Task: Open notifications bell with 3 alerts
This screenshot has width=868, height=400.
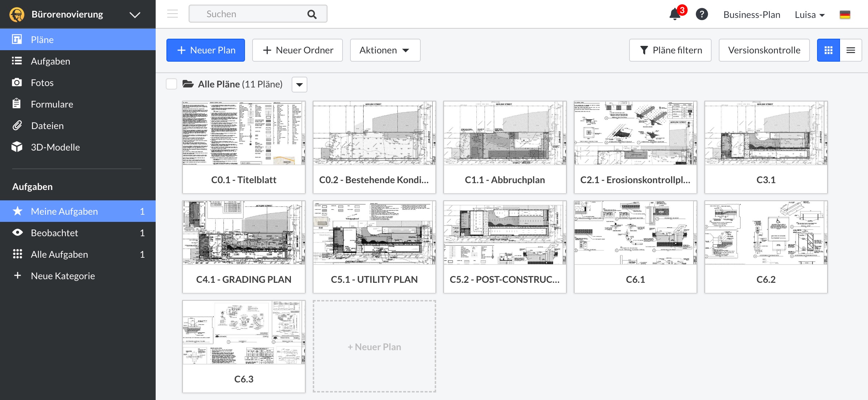Action: [x=677, y=13]
